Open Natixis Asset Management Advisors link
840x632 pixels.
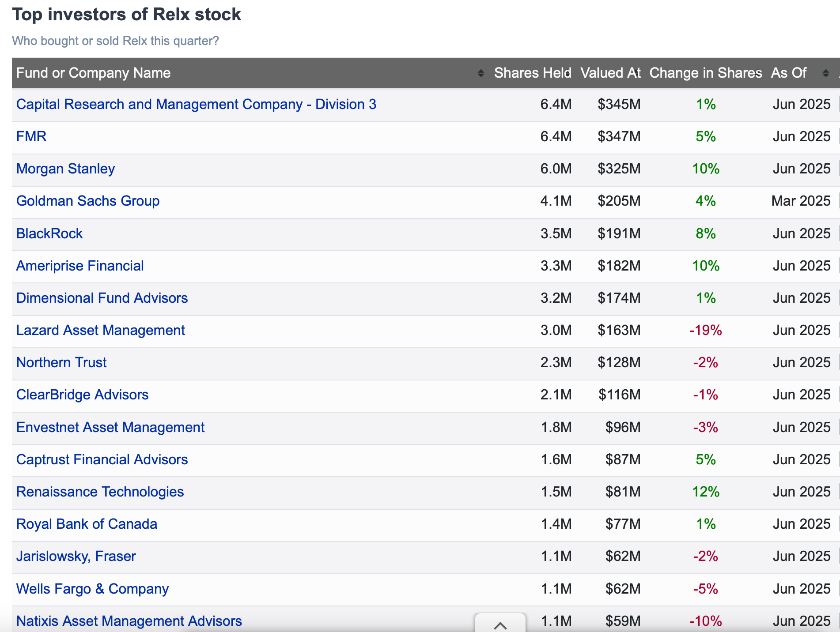point(129,621)
